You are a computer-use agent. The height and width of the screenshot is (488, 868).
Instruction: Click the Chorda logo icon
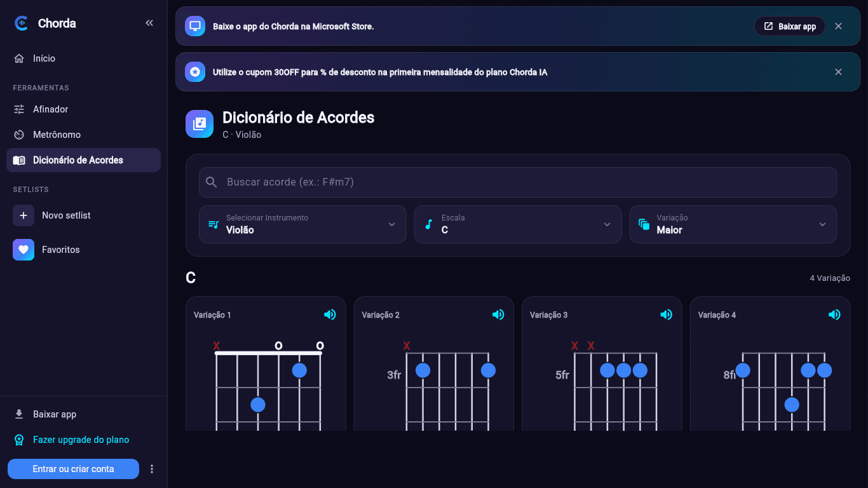tap(22, 24)
